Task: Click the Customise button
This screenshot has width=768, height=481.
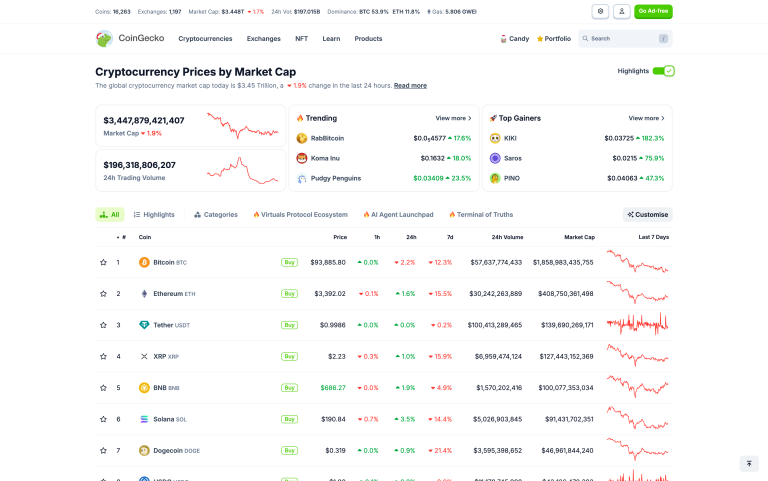Action: click(648, 215)
